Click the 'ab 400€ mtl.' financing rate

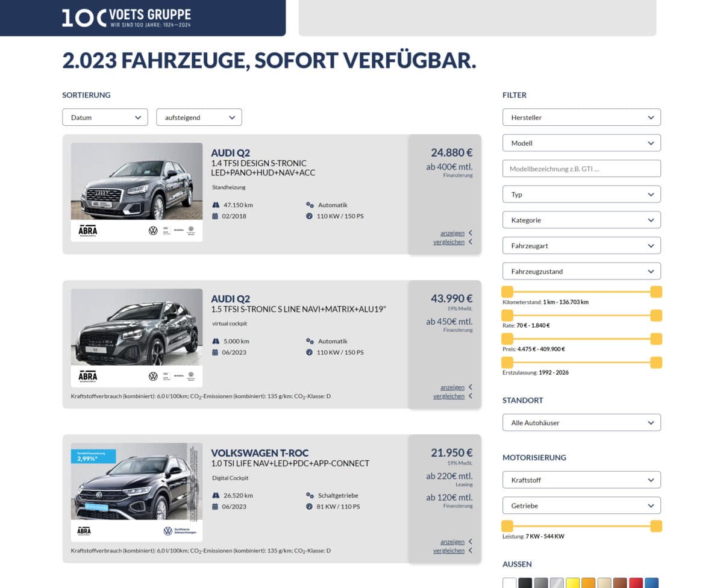pyautogui.click(x=449, y=167)
